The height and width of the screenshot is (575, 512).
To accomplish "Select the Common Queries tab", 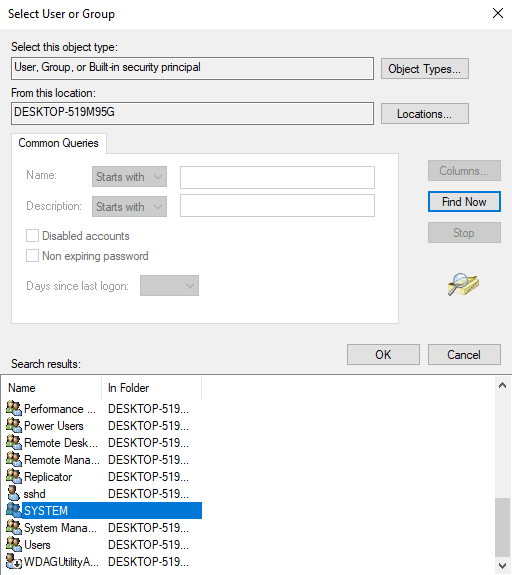I will pyautogui.click(x=59, y=143).
